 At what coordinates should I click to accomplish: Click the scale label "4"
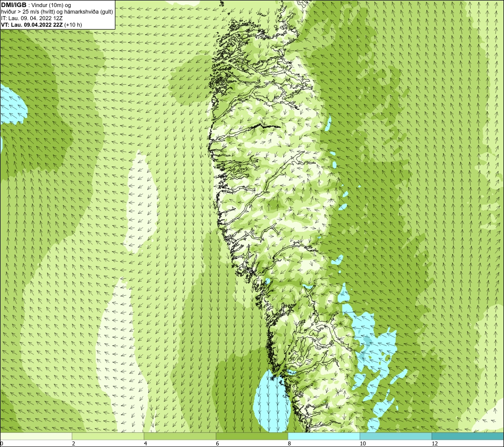tap(146, 443)
